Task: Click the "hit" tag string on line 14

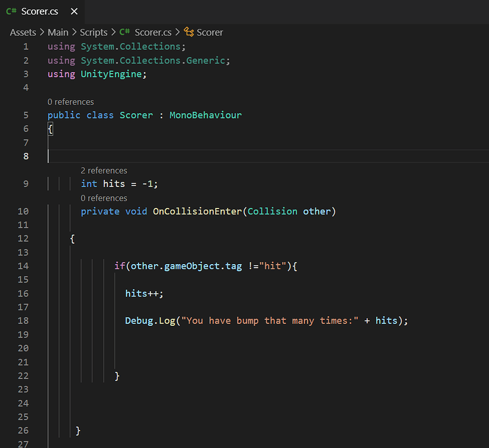Action: (x=273, y=266)
